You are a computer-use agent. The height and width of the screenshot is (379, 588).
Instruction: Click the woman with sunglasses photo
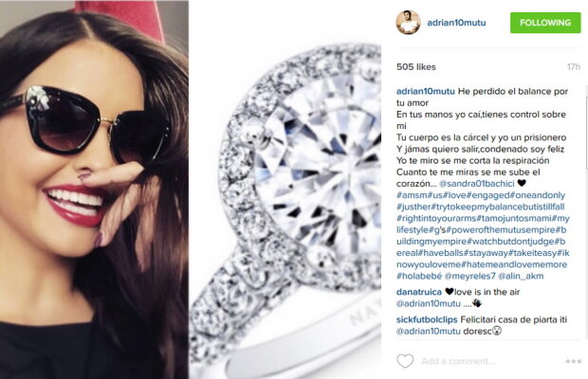click(94, 189)
